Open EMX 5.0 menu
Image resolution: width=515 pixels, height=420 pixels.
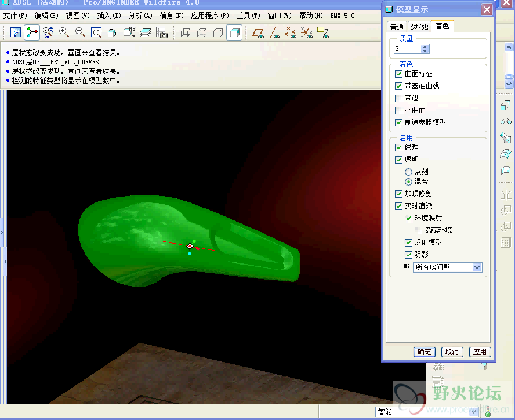[x=342, y=16]
